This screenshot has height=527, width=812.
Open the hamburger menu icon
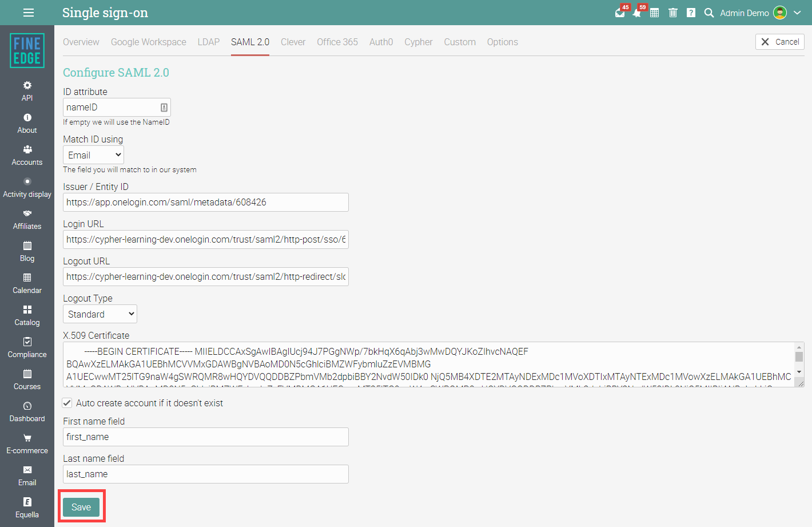29,13
